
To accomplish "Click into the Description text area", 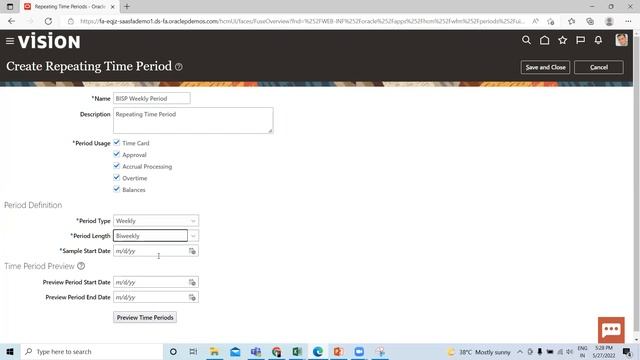I will [193, 120].
